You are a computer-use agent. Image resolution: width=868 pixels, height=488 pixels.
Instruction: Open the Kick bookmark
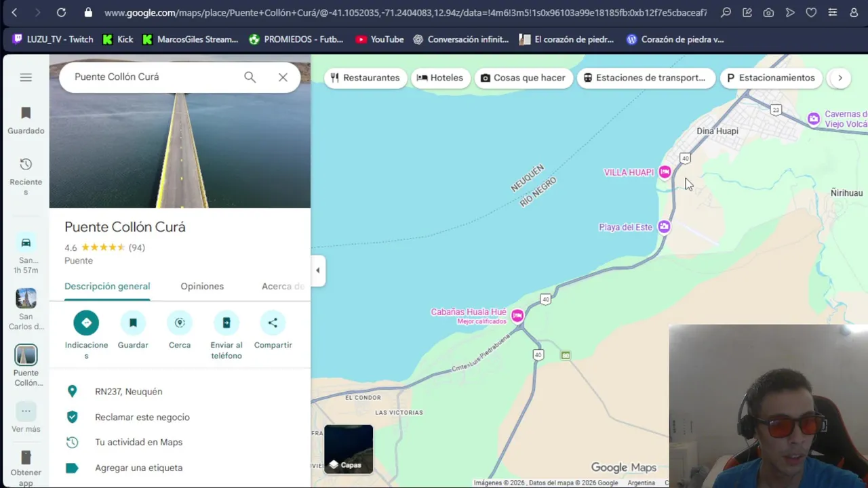(118, 39)
